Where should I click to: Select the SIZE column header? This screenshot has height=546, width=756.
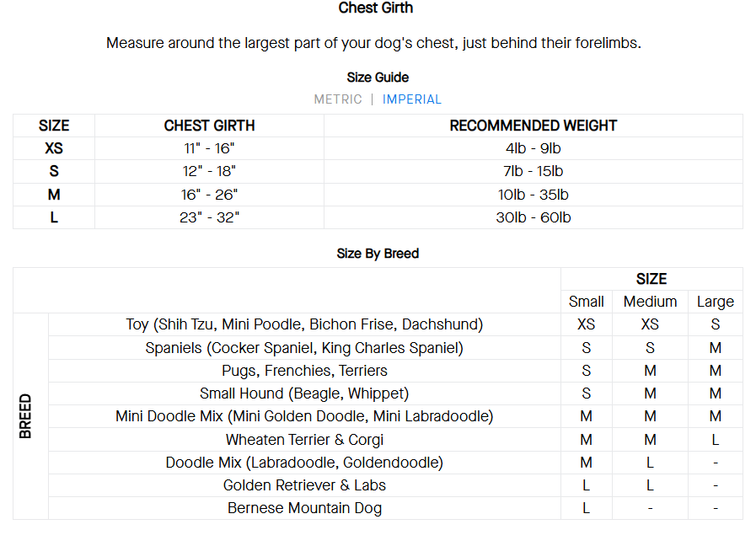point(54,126)
